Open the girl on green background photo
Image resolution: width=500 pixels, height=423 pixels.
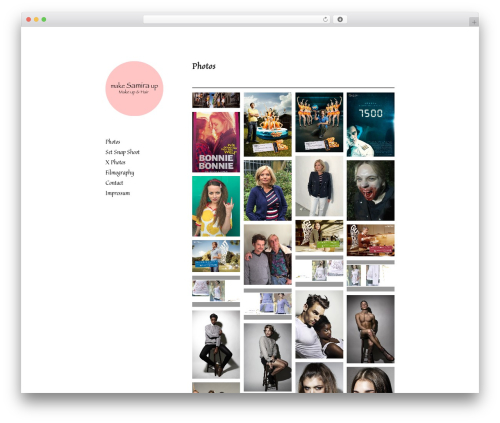[x=216, y=206]
